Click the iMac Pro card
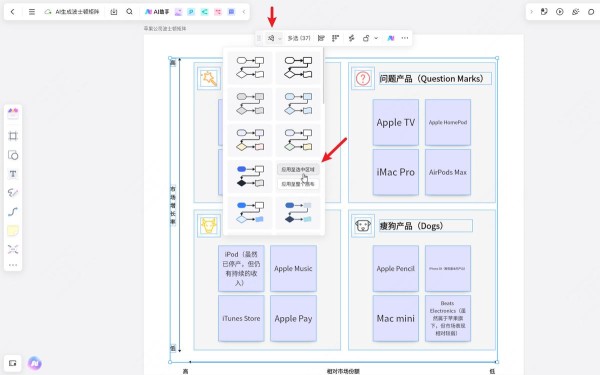This screenshot has height=375, width=600. tap(396, 172)
